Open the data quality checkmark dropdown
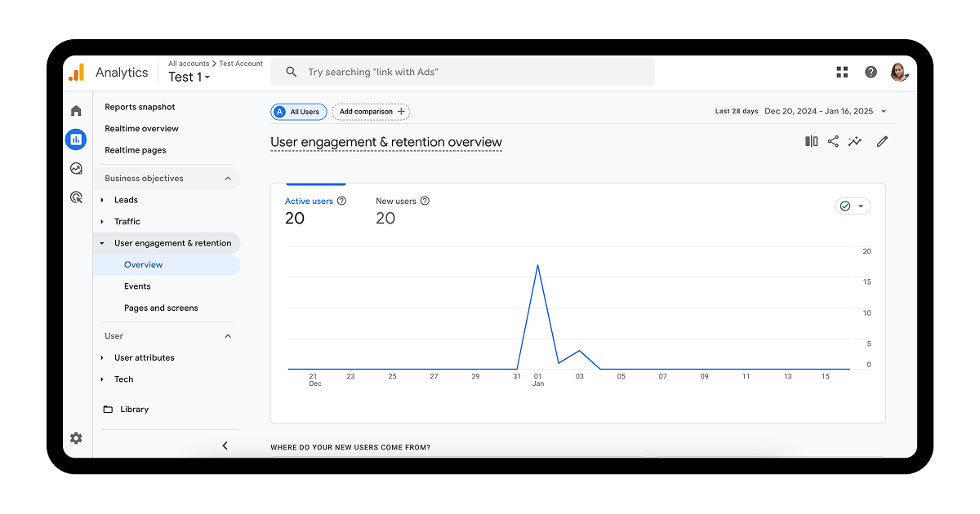Viewport: 980px width, 514px height. 853,206
